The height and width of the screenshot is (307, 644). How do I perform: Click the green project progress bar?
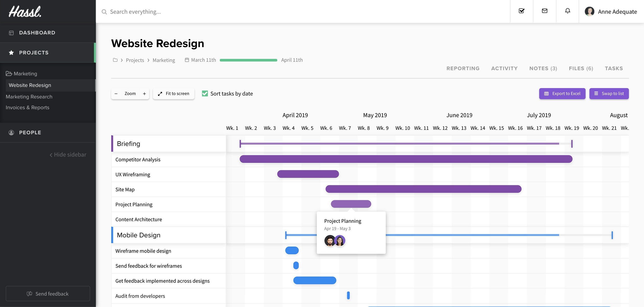pos(248,60)
